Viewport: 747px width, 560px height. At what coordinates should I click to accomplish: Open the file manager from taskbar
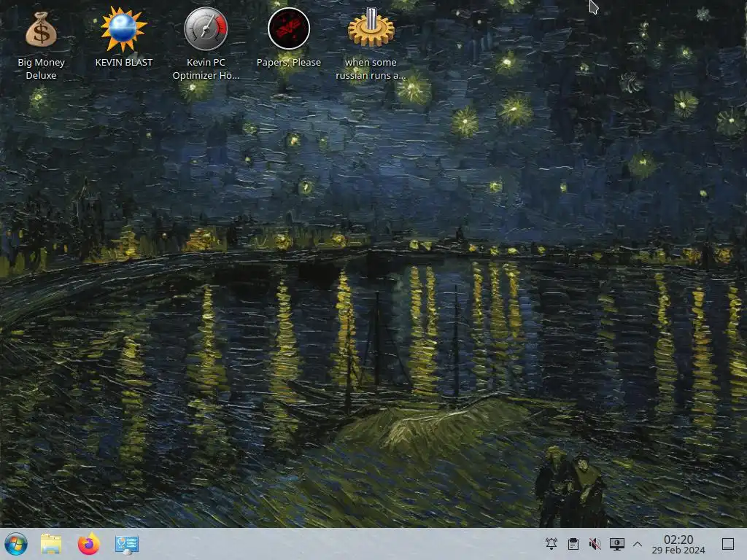pyautogui.click(x=51, y=544)
